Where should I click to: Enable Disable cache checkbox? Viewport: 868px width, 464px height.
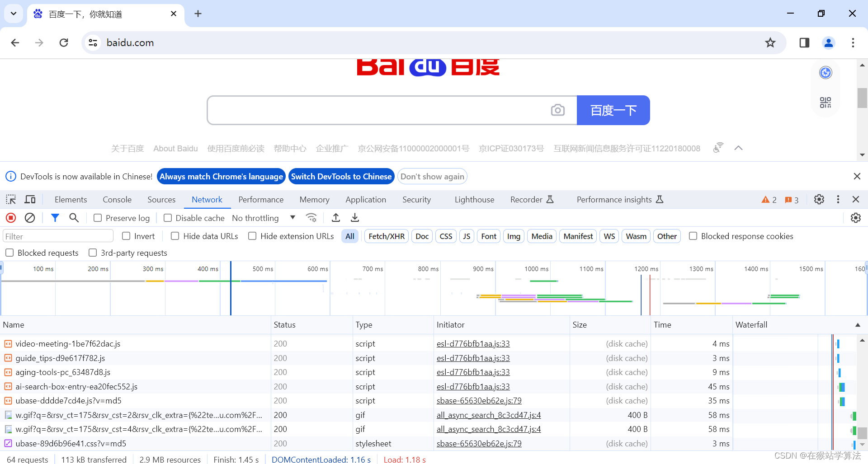pyautogui.click(x=168, y=218)
